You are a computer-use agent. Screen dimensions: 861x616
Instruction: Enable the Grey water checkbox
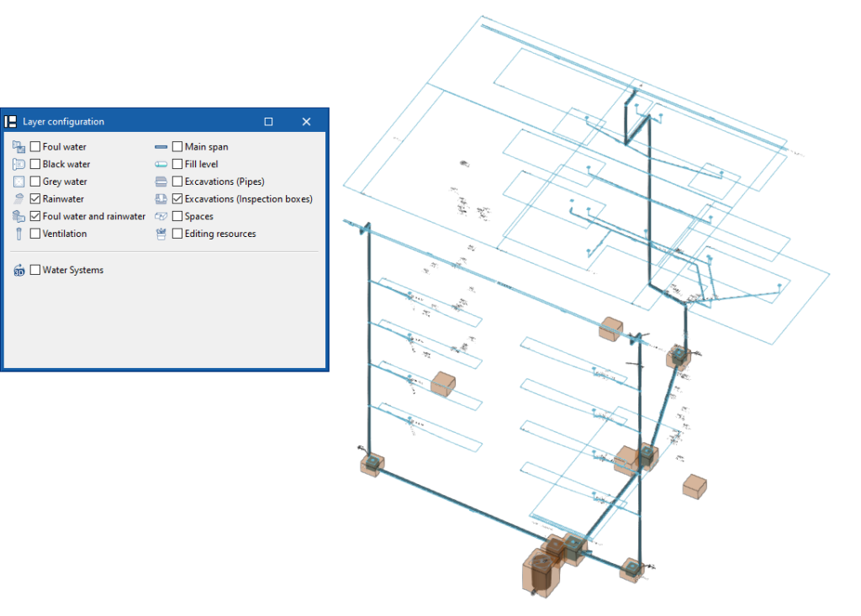tap(34, 181)
